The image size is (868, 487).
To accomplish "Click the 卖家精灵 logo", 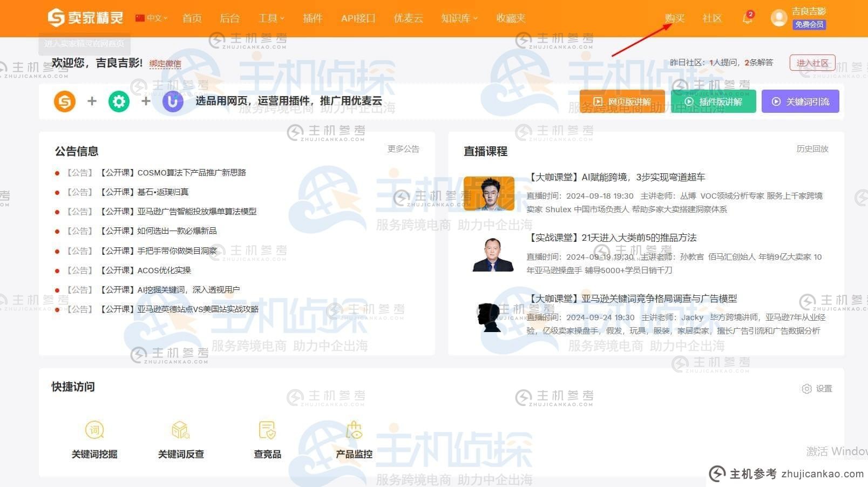I will (85, 18).
